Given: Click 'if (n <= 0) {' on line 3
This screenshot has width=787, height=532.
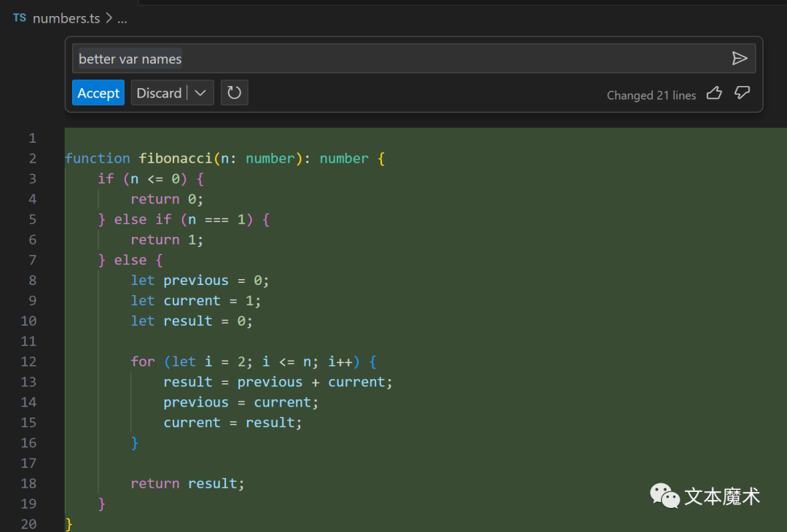Looking at the screenshot, I should (151, 179).
